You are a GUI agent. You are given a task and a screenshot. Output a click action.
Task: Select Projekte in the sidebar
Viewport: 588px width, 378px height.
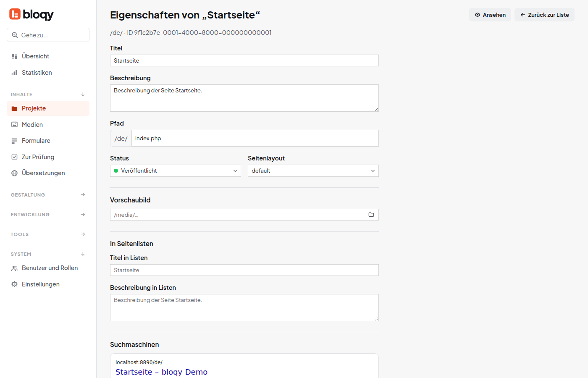point(48,108)
